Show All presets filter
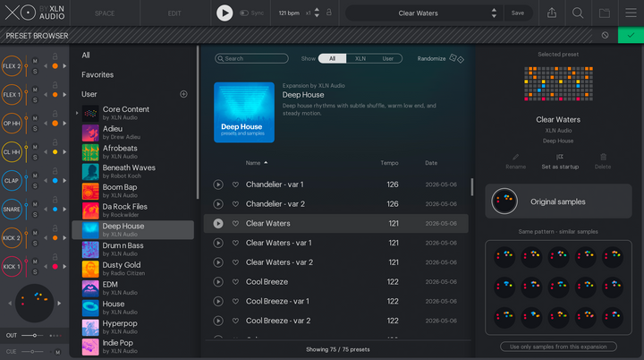This screenshot has height=360, width=644. pos(332,58)
